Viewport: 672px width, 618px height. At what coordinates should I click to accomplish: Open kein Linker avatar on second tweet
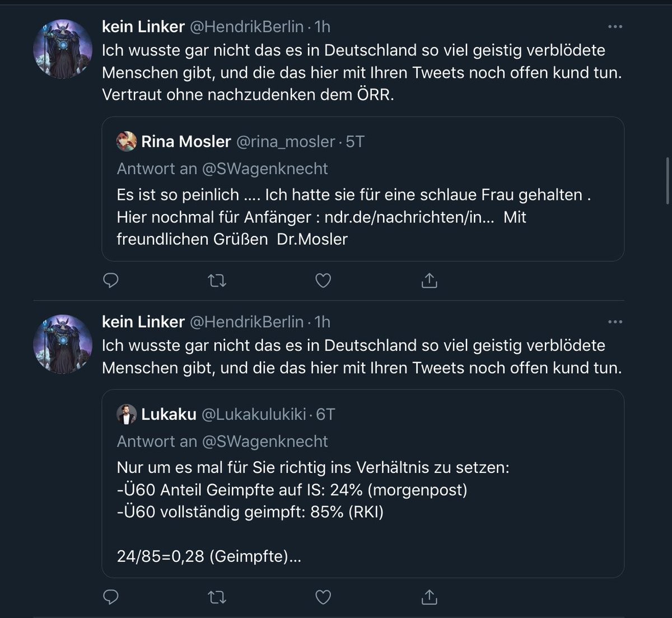(x=63, y=344)
